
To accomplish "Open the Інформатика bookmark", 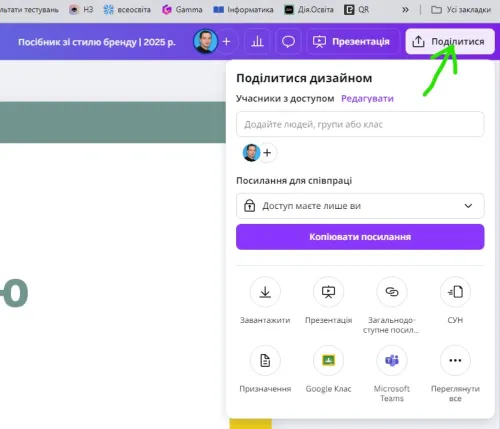I will coord(243,10).
